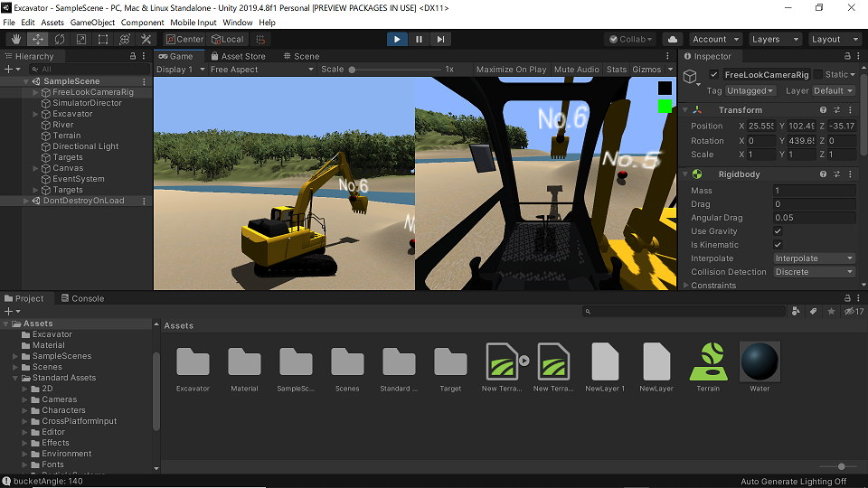Toggle favorites star icon

click(831, 312)
